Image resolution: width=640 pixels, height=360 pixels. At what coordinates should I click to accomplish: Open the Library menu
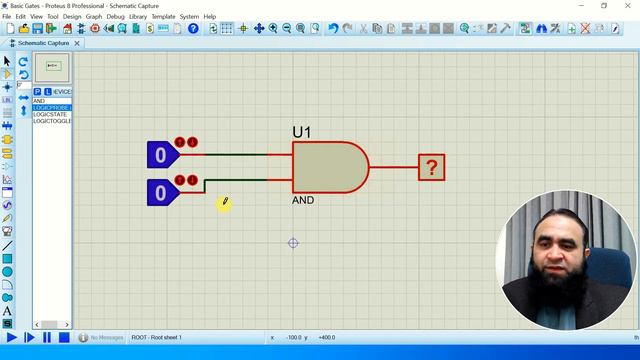tap(138, 17)
